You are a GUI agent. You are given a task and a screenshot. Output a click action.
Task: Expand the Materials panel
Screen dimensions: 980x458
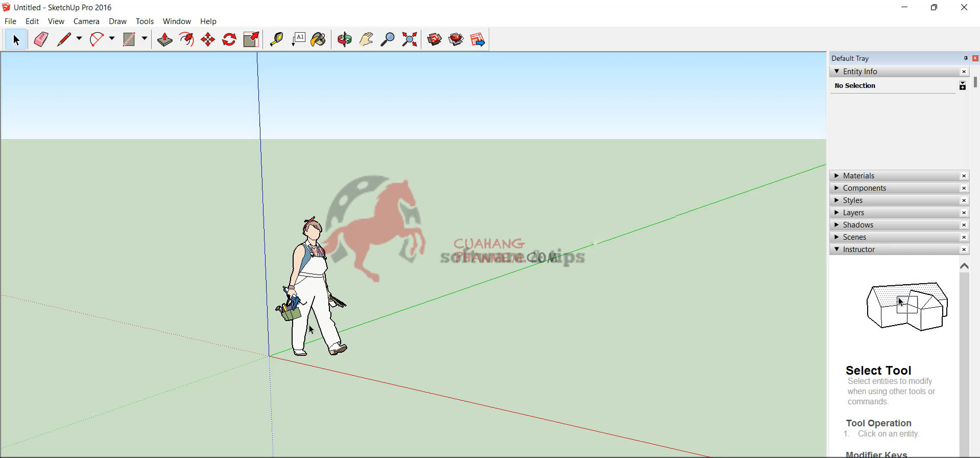pyautogui.click(x=836, y=176)
